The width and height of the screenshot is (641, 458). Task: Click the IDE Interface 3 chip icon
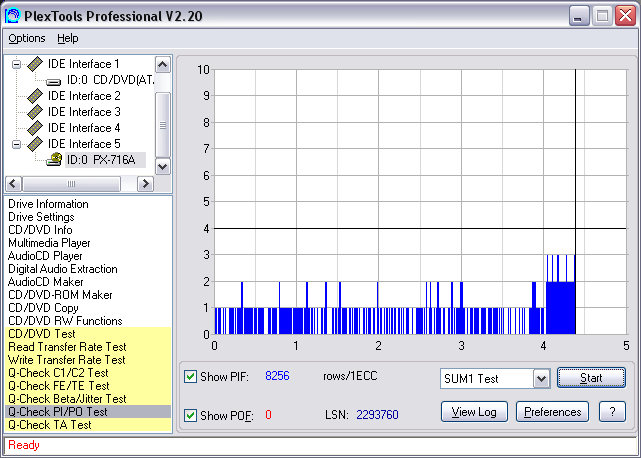pos(35,112)
